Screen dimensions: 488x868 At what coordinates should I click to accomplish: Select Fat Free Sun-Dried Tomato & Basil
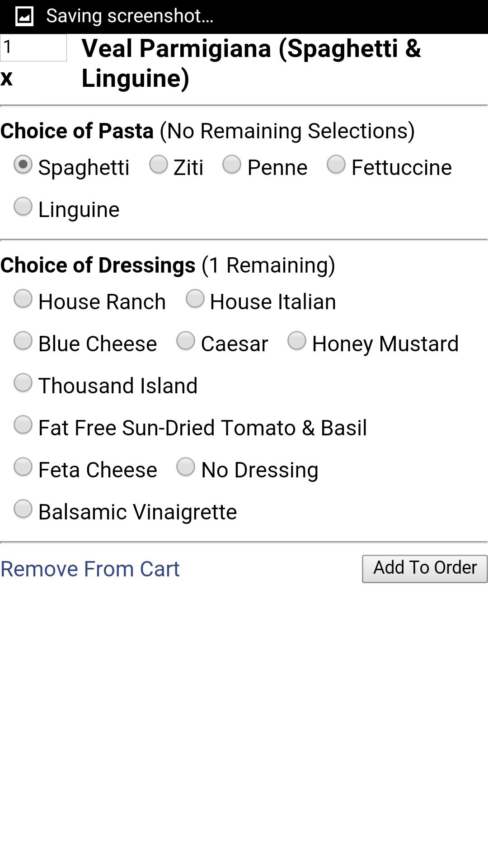(23, 425)
